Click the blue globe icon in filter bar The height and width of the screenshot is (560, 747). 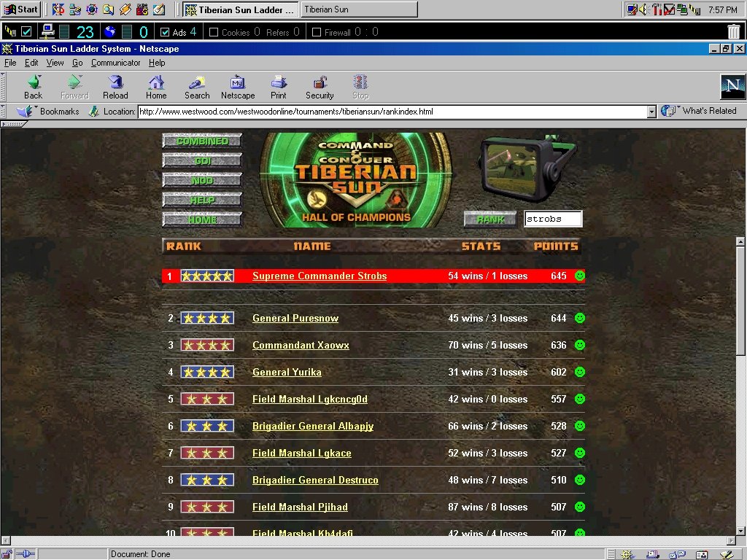point(110,31)
